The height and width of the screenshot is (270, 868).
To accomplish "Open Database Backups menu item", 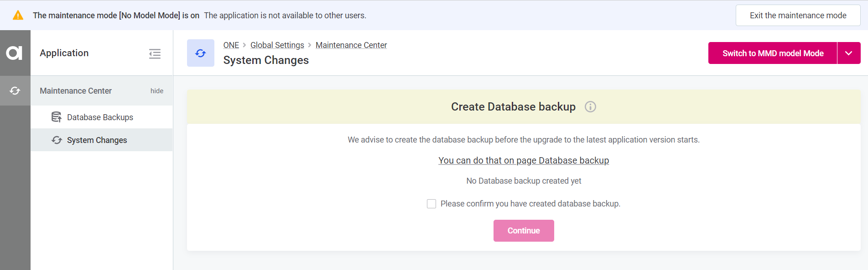I will pyautogui.click(x=100, y=117).
